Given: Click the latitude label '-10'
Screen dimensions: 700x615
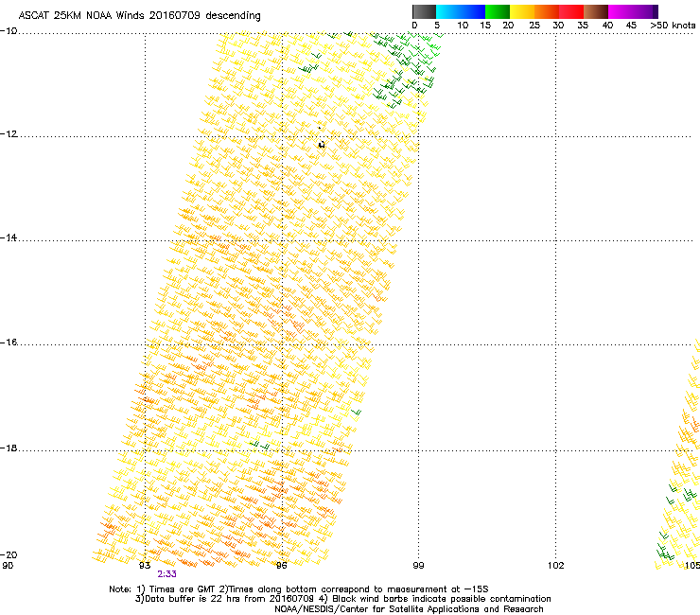Looking at the screenshot, I should click(x=9, y=31).
